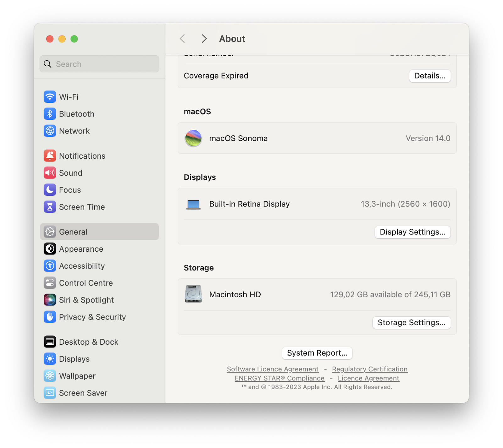Open Displays settings from sidebar
503x448 pixels.
[50, 359]
